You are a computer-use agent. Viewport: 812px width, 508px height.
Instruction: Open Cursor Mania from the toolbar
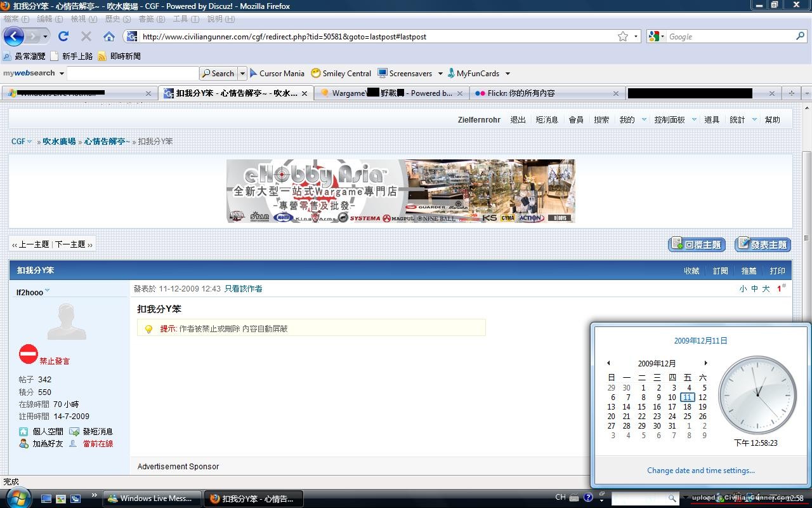coord(277,73)
